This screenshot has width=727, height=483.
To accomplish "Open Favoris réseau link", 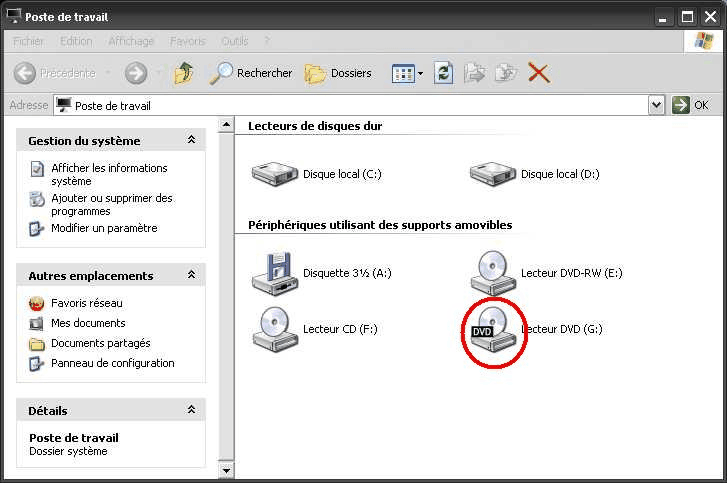I will 87,303.
